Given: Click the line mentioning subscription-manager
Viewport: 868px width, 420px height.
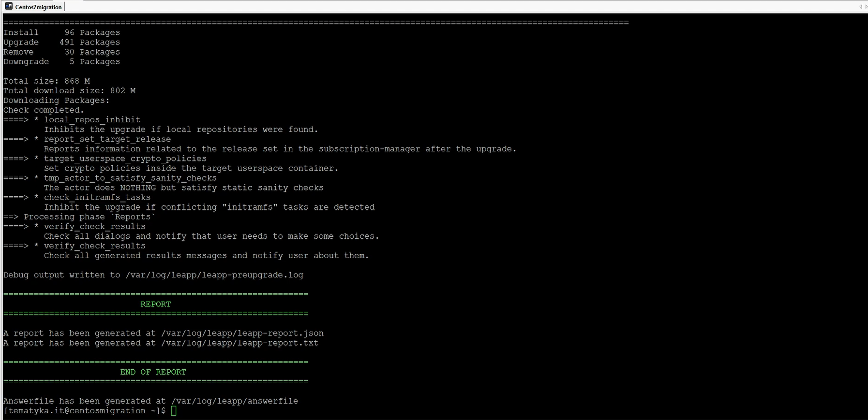Looking at the screenshot, I should coord(280,149).
